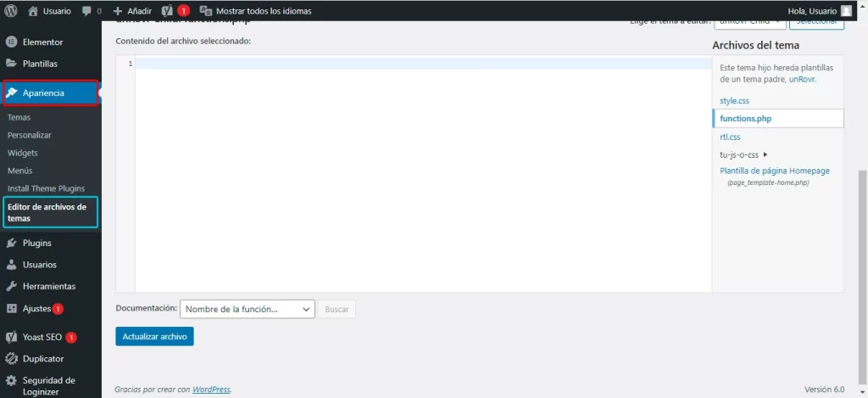Click the Herramientas wrench icon

click(x=11, y=286)
